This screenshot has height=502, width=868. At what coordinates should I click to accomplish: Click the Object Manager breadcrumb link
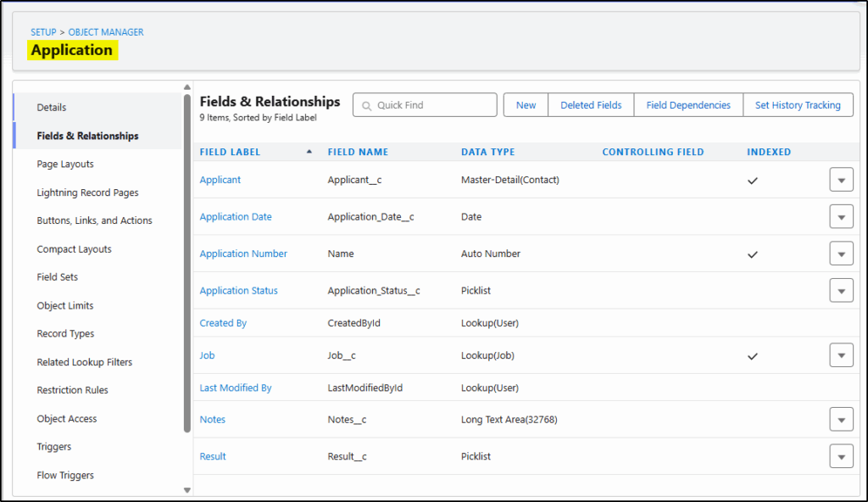click(x=106, y=32)
